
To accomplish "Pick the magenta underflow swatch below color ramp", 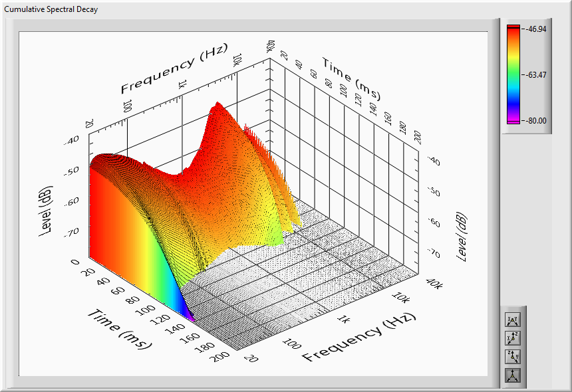I will tap(513, 122).
